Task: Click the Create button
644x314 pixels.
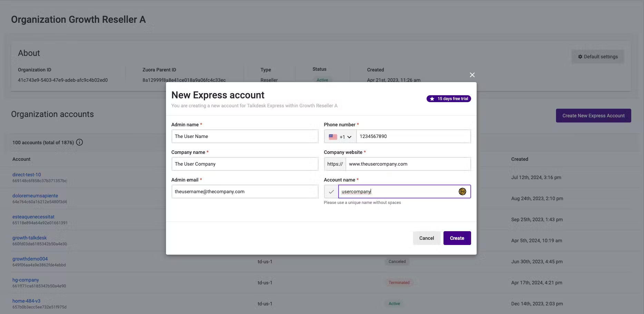Action: (x=457, y=238)
